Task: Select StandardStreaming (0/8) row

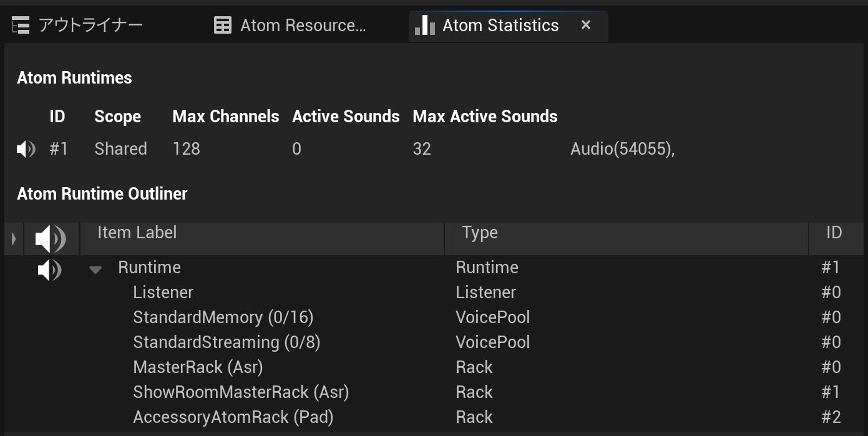Action: (226, 342)
